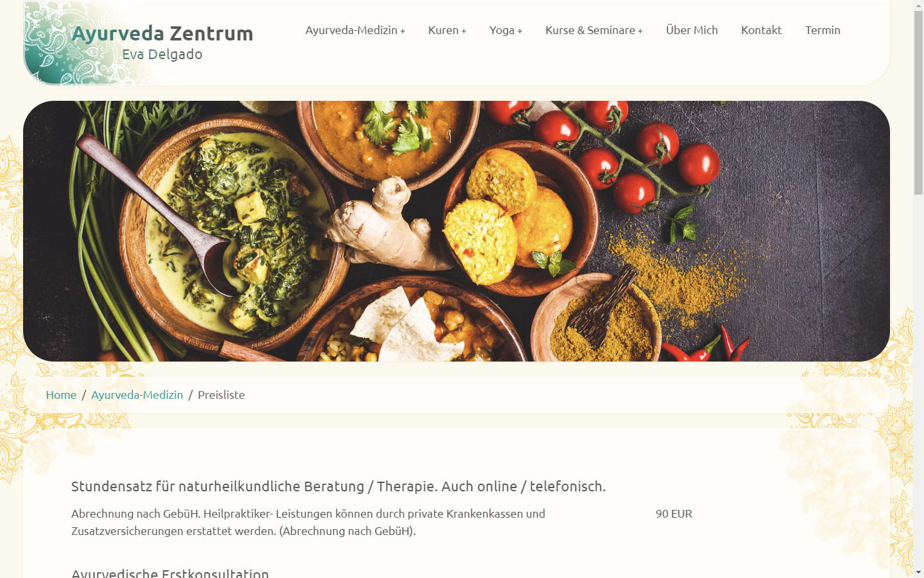
Task: Expand the Ayurveda-Medizin plus menu
Action: pos(355,30)
